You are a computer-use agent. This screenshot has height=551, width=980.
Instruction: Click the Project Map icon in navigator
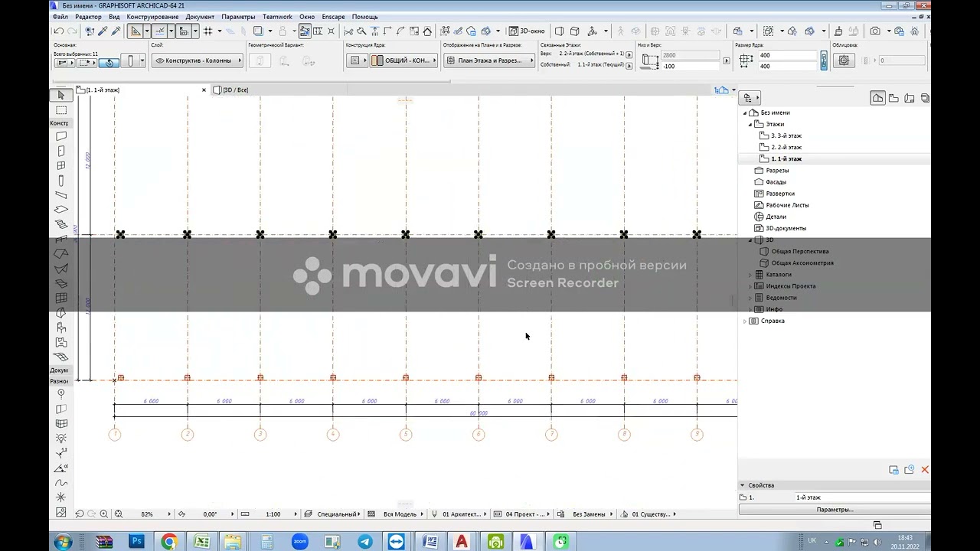(877, 98)
